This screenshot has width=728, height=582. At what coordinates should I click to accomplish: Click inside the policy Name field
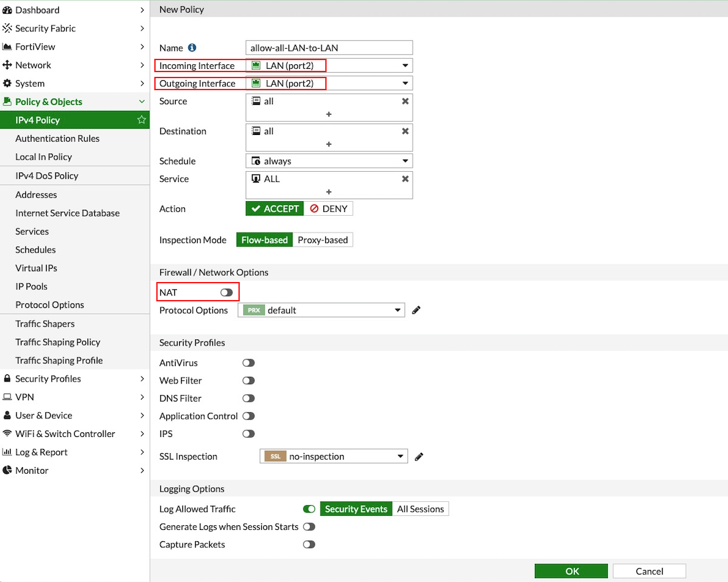point(329,47)
